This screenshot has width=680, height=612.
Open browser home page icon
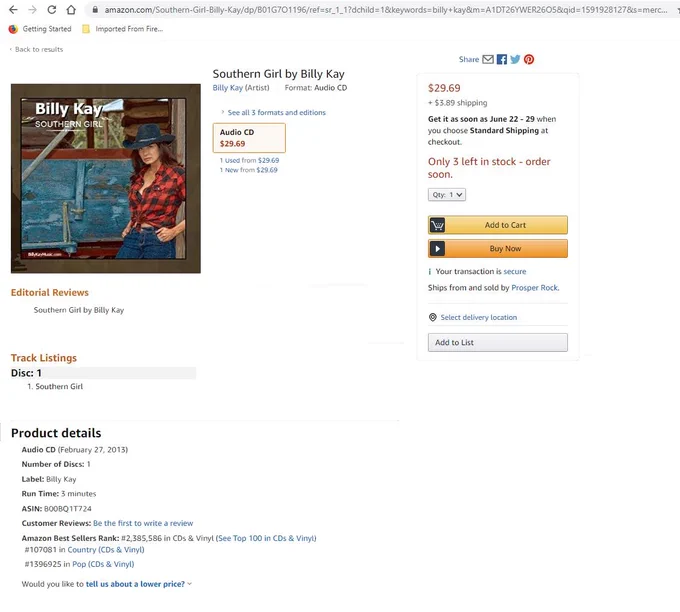[x=71, y=10]
